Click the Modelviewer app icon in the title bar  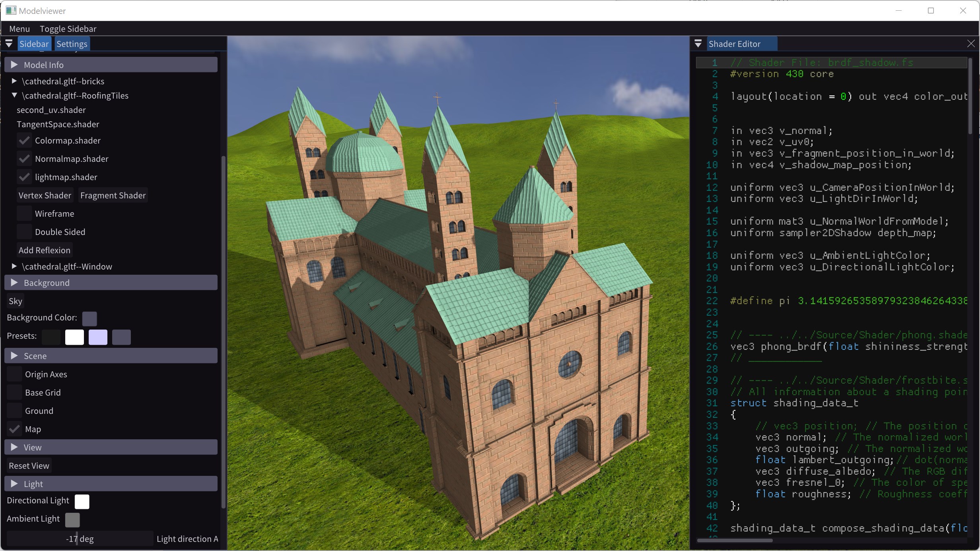point(11,11)
